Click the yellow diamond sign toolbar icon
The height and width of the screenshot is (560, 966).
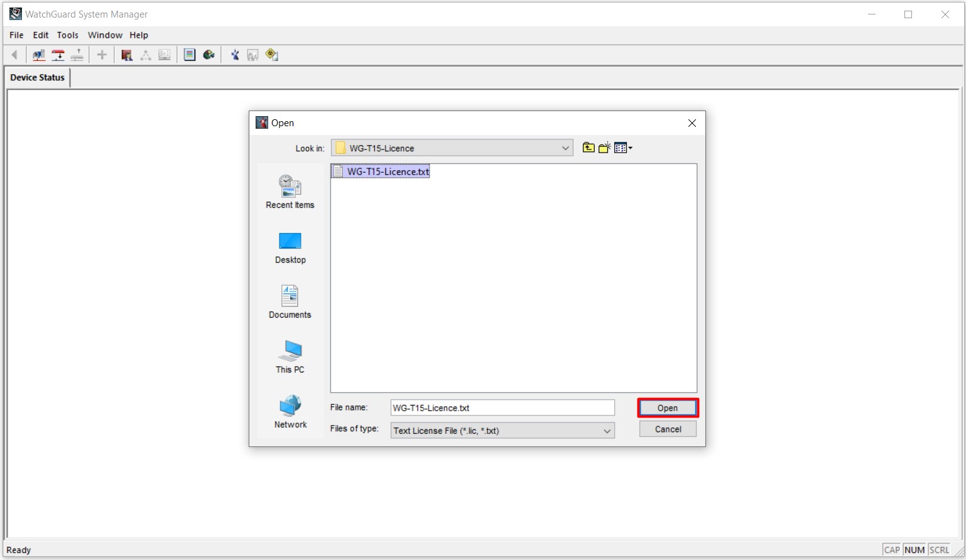tap(272, 55)
